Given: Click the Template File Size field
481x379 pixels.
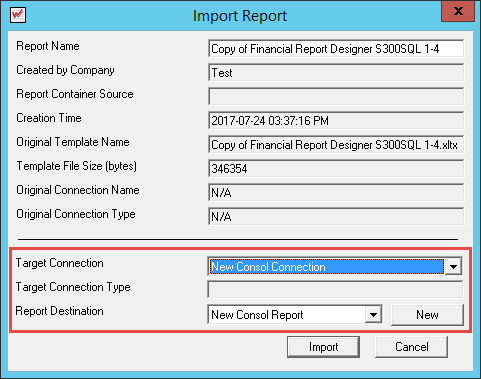Looking at the screenshot, I should 336,169.
